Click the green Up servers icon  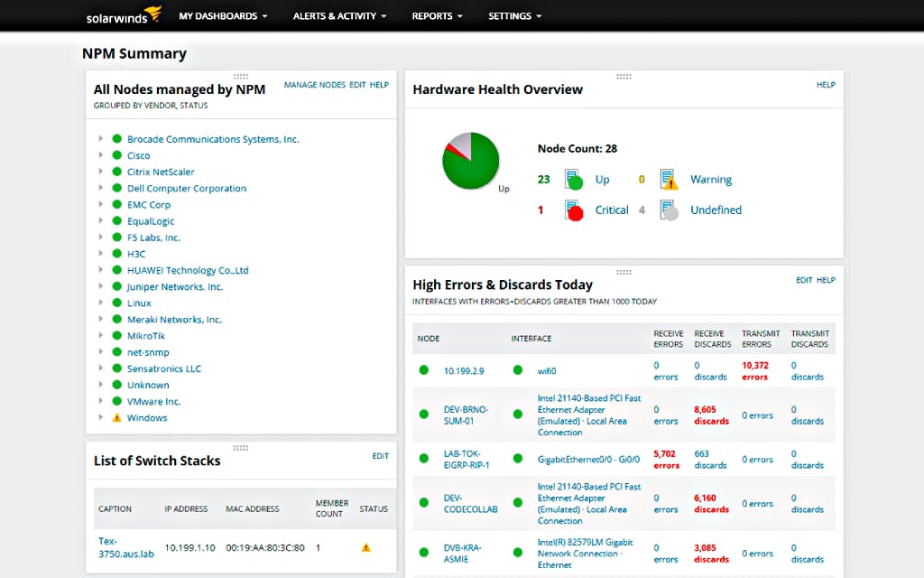pyautogui.click(x=572, y=179)
